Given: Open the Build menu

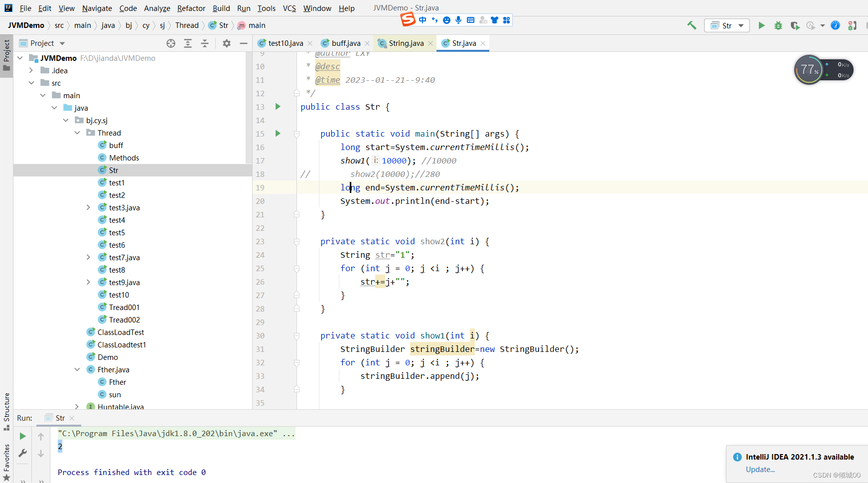Looking at the screenshot, I should 221,8.
